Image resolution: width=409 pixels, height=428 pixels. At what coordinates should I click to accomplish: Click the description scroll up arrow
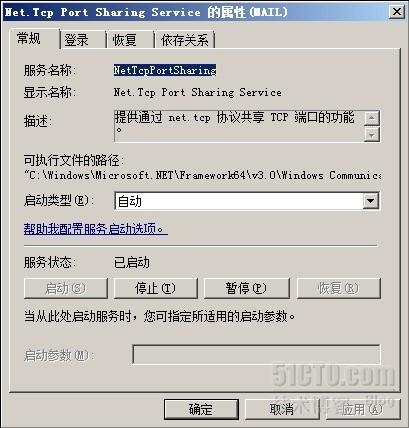(372, 118)
